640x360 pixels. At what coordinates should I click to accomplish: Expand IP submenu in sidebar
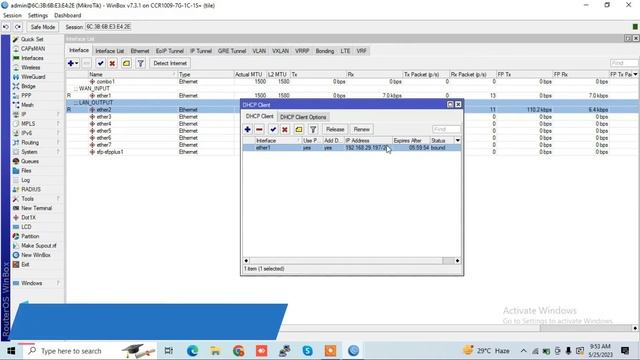(59, 114)
